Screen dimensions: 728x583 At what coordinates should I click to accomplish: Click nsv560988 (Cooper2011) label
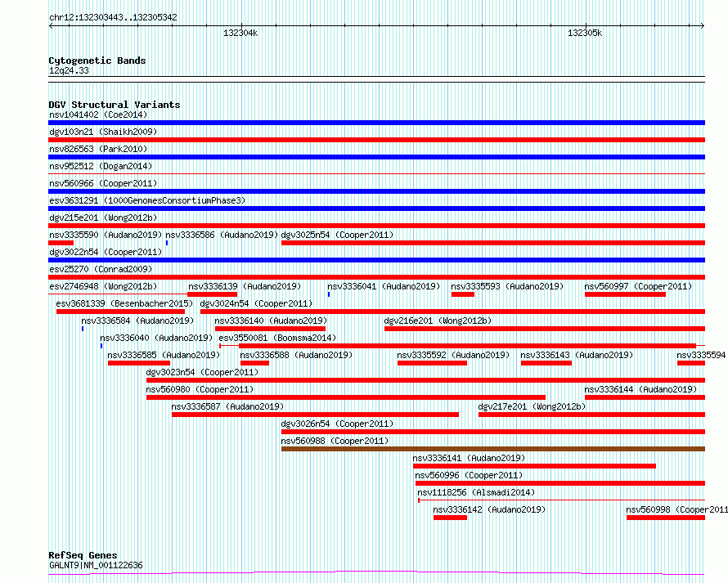pos(335,441)
